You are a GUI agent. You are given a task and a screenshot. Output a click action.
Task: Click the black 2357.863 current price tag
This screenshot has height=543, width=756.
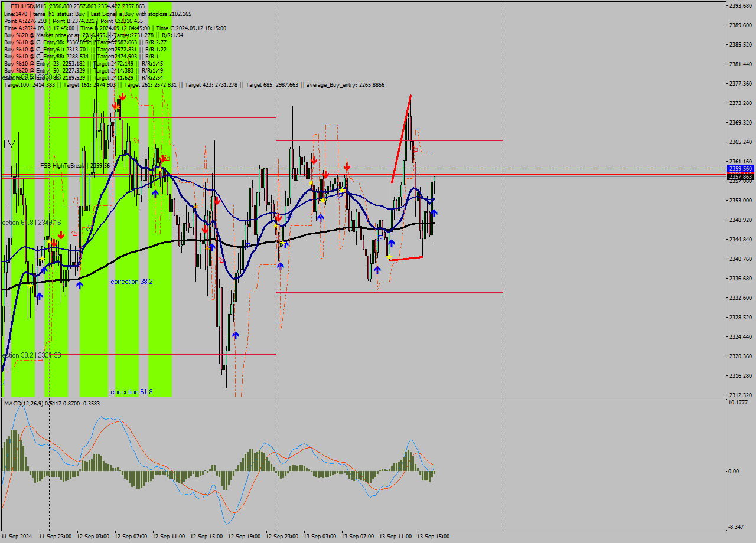pos(740,176)
